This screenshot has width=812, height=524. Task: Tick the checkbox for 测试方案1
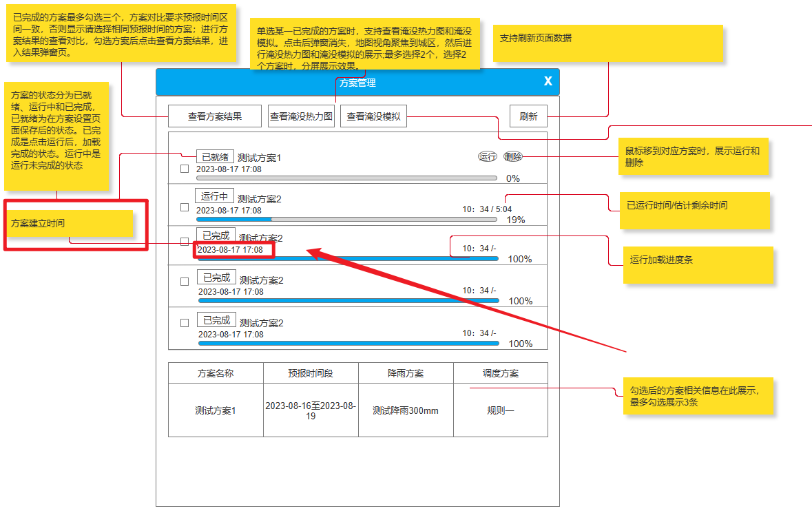184,169
